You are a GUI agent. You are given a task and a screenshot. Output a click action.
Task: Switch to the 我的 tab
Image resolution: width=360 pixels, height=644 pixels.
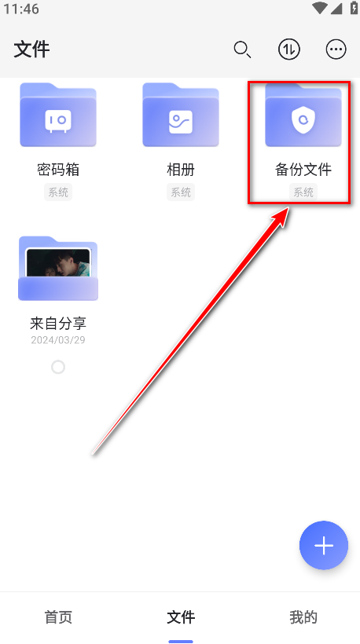[303, 617]
